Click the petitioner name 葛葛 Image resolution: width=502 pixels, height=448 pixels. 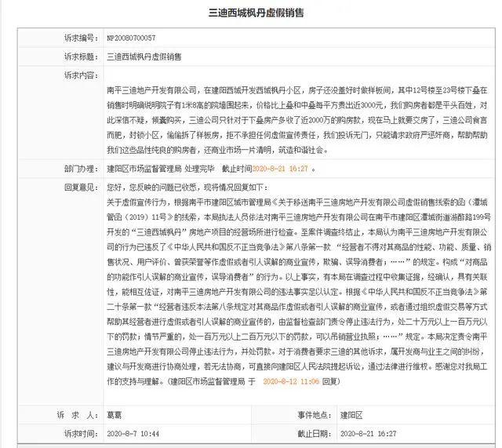click(115, 415)
